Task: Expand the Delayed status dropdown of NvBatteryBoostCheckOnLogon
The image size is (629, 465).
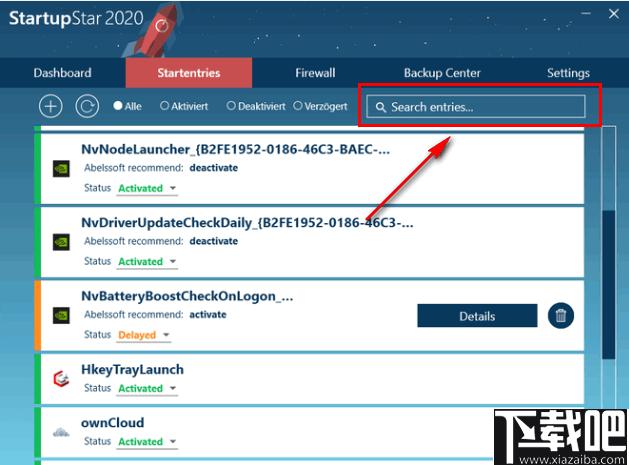Action: tap(144, 335)
